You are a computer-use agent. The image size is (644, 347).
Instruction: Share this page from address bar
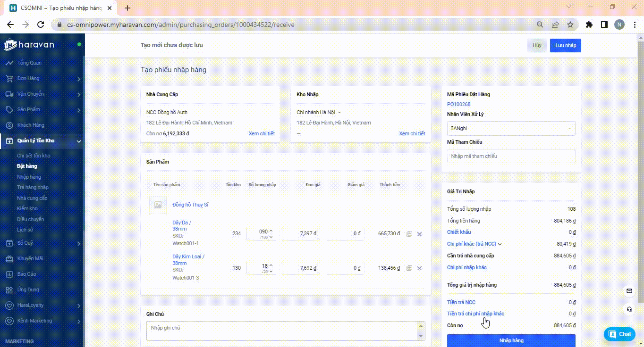click(x=555, y=25)
